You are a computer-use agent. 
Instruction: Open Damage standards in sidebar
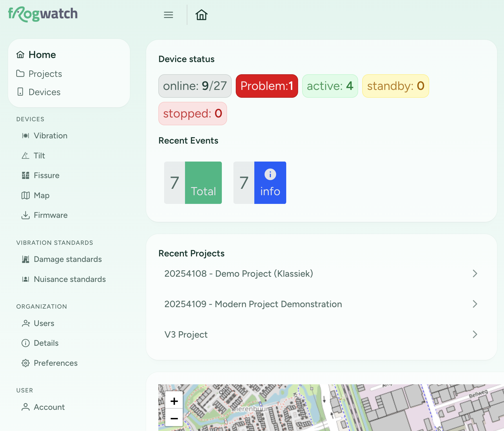click(x=68, y=259)
